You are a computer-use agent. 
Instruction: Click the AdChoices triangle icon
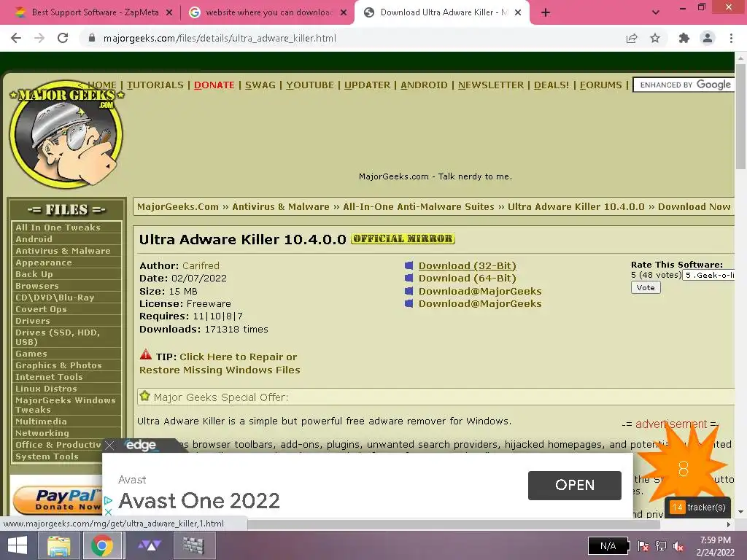click(x=108, y=500)
